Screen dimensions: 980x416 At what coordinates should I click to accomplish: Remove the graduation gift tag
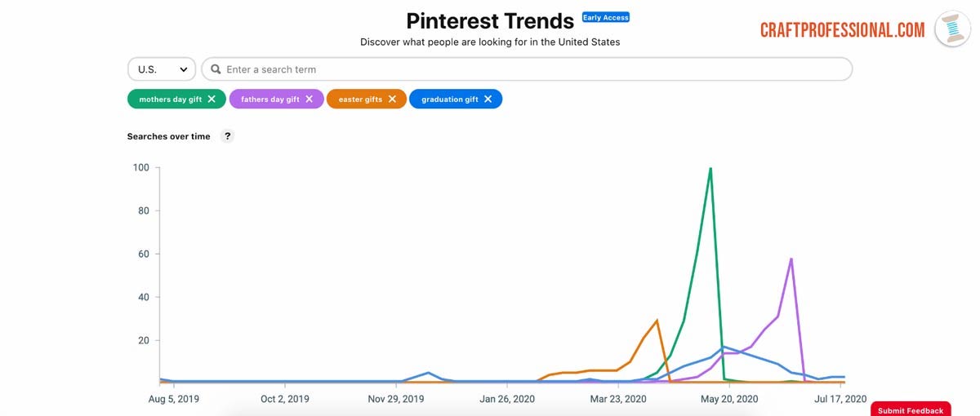pos(488,100)
